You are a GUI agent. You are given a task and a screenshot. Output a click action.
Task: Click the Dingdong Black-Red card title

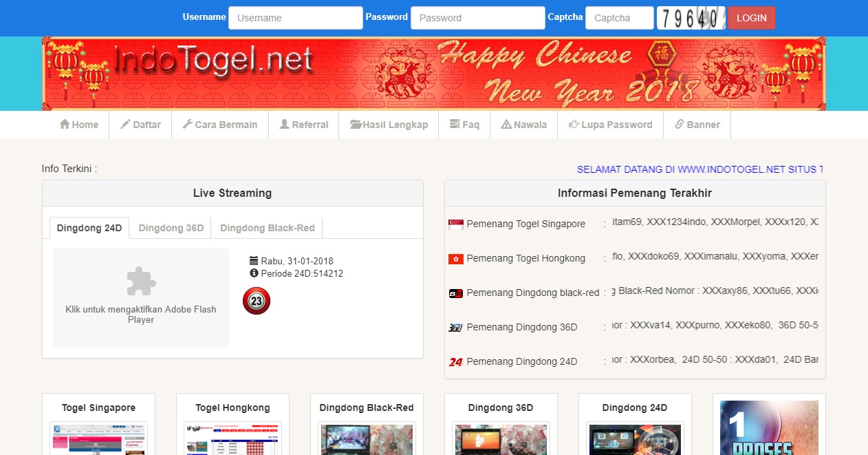(367, 408)
